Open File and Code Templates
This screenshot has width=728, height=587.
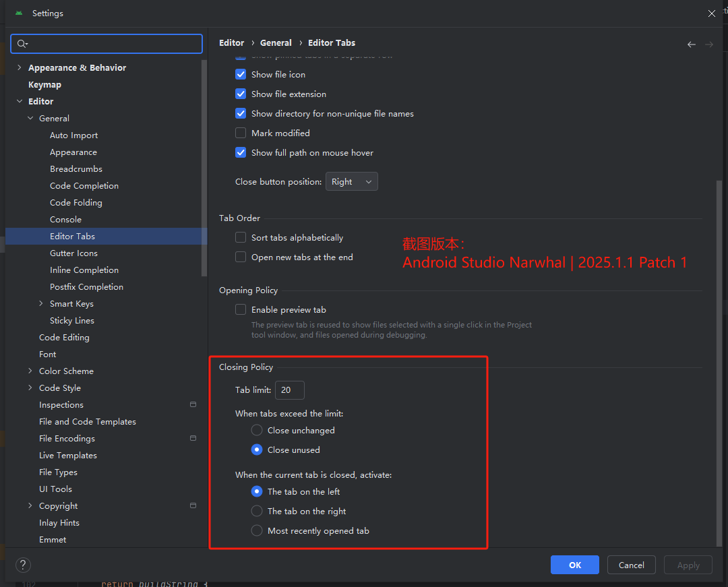[x=87, y=421]
